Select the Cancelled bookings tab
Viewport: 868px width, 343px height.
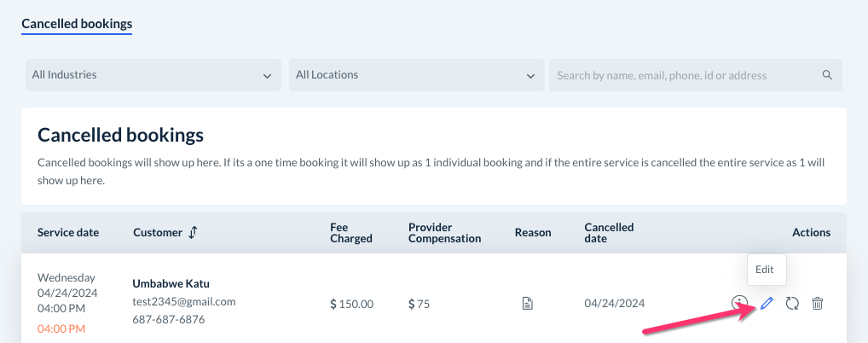coord(77,24)
